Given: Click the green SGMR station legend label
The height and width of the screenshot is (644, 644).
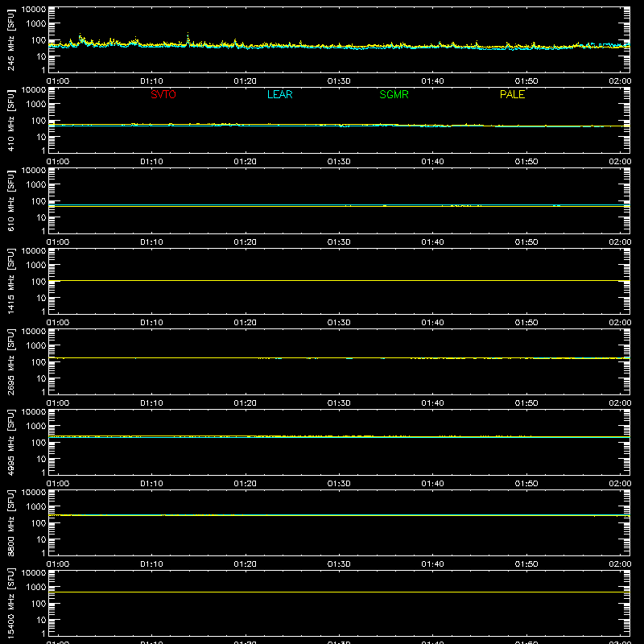Looking at the screenshot, I should coord(394,94).
